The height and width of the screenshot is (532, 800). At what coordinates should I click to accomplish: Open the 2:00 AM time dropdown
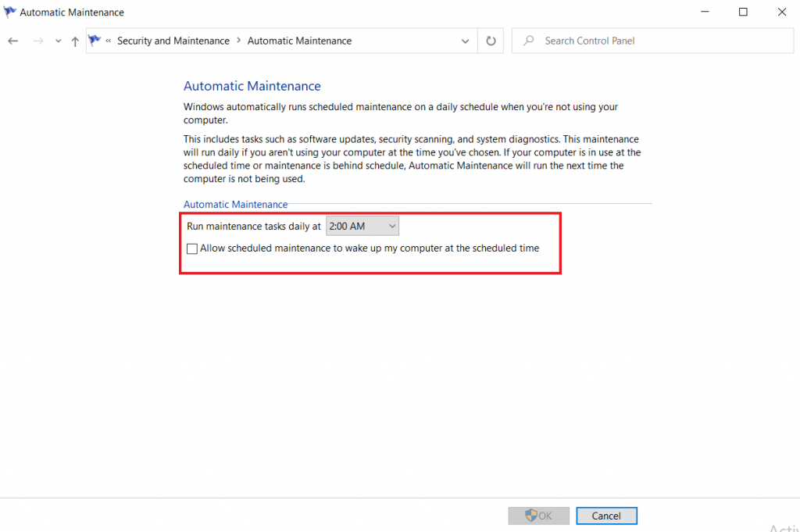(362, 226)
